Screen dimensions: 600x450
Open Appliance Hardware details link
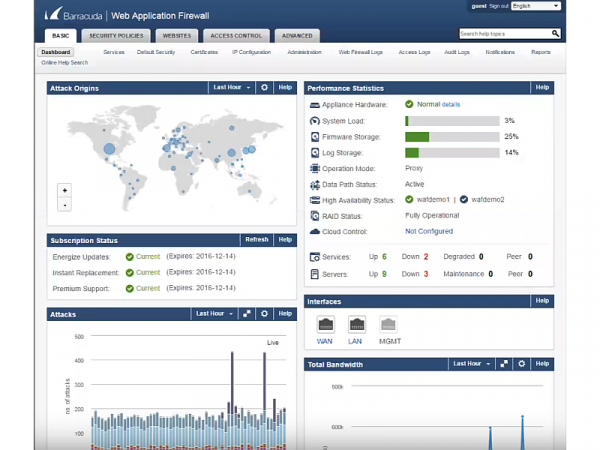[x=451, y=104]
